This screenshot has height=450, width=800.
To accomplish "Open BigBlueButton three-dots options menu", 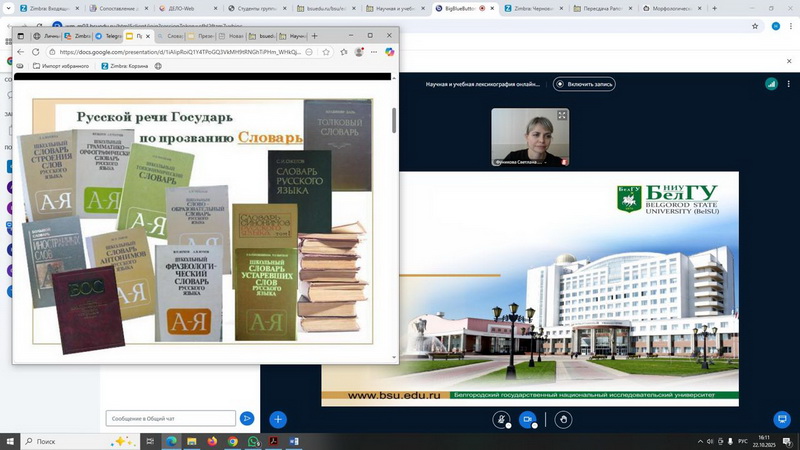I will point(789,85).
